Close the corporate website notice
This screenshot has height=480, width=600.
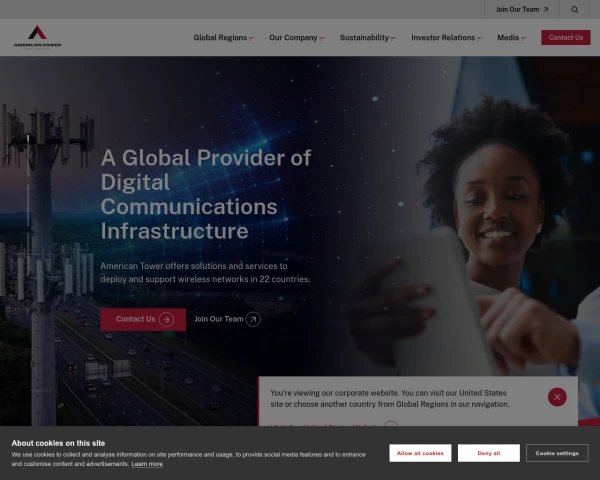pos(557,397)
